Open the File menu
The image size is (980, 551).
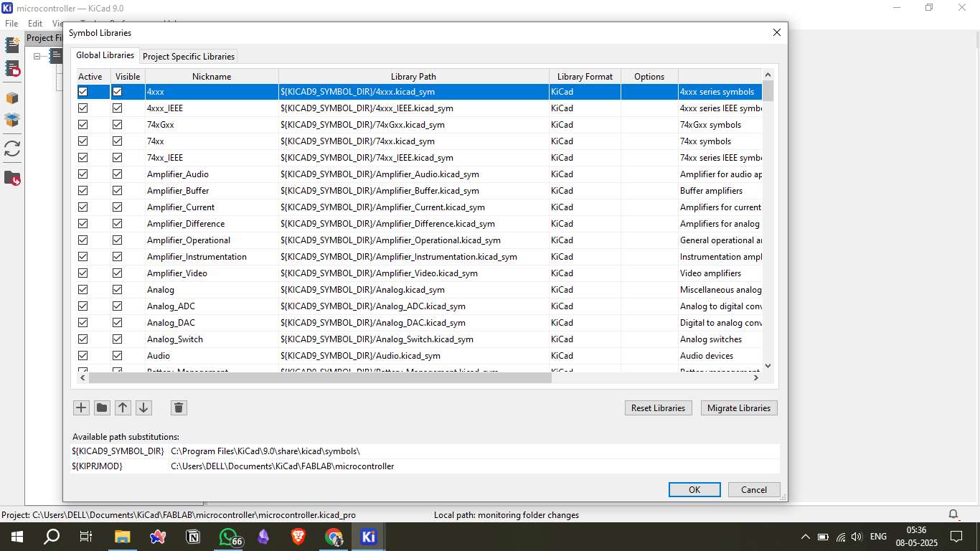click(11, 23)
